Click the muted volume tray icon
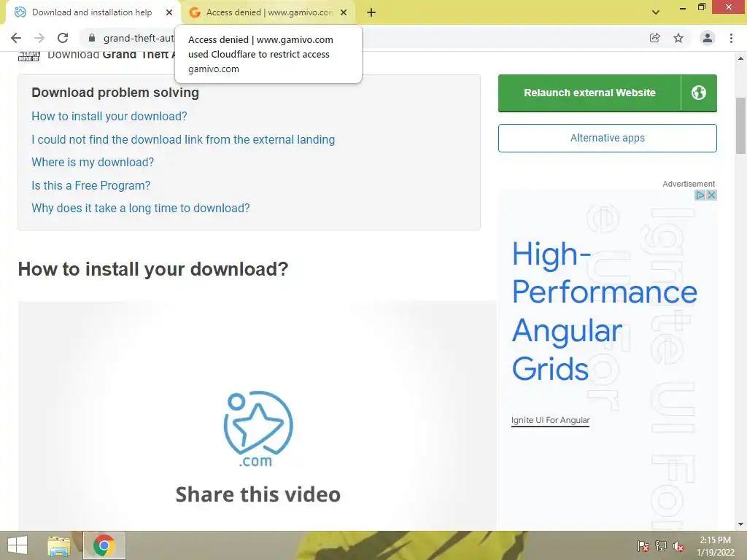The height and width of the screenshot is (560, 747). [x=678, y=546]
